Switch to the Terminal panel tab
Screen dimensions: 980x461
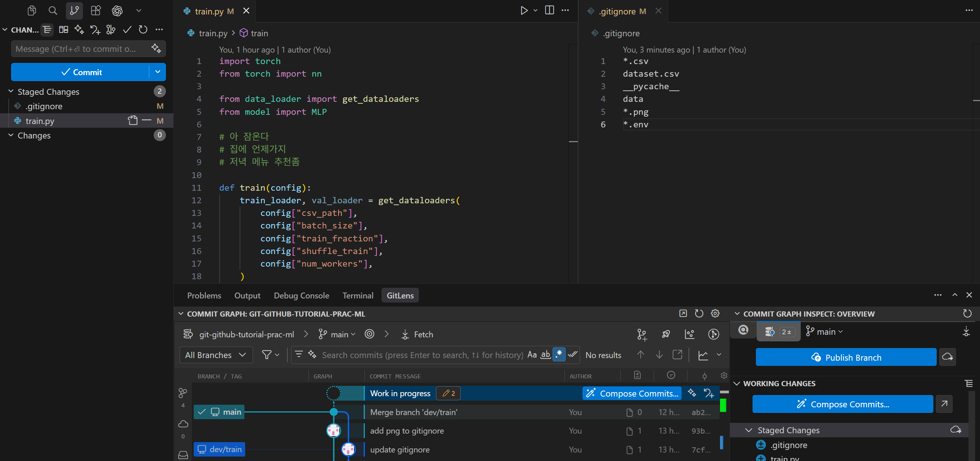pos(358,295)
